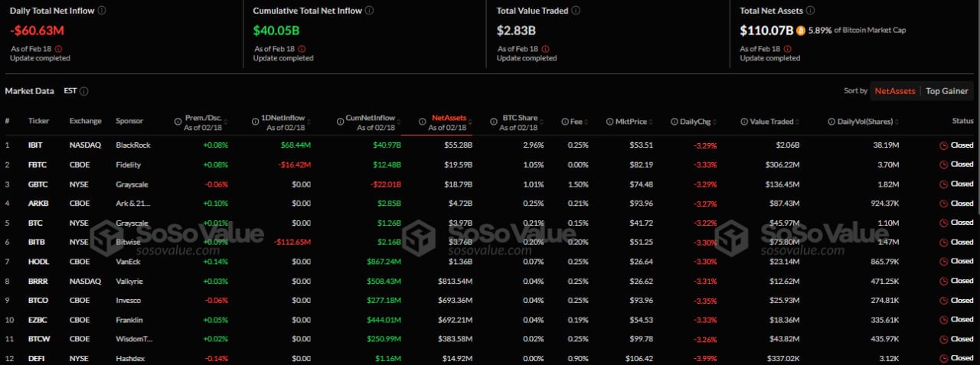
Task: Click Fidelity sponsor name
Action: click(x=129, y=165)
